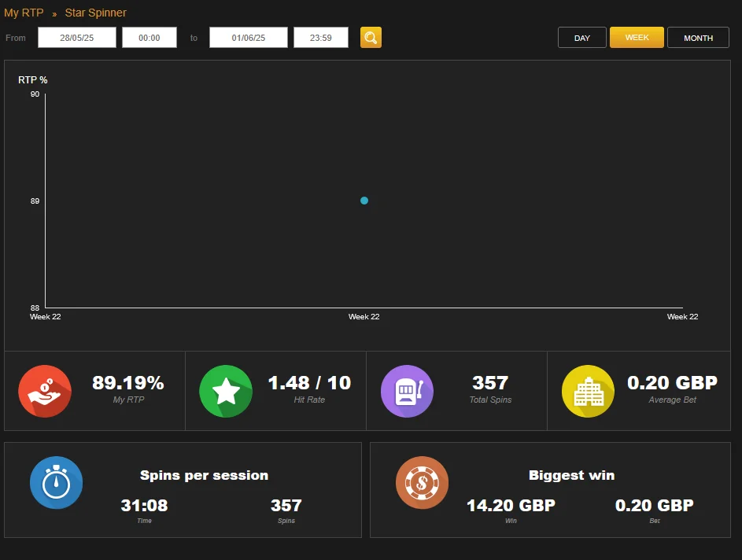Click the 90 y-axis label
742x560 pixels.
(x=35, y=94)
